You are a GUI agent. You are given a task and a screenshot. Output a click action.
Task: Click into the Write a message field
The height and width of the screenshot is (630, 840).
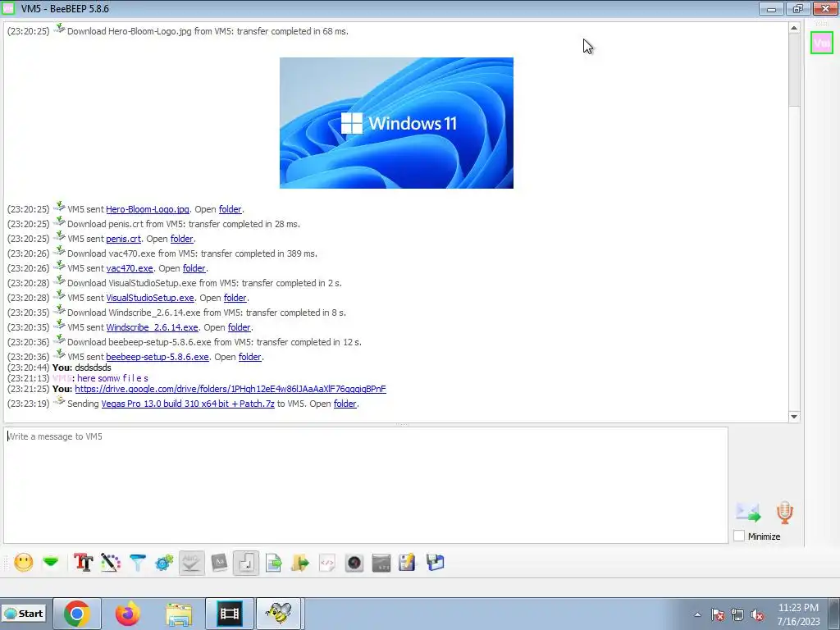tap(366, 485)
